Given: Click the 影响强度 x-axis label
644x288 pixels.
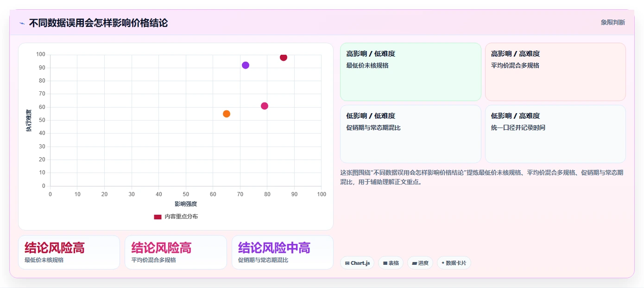Looking at the screenshot, I should 186,204.
